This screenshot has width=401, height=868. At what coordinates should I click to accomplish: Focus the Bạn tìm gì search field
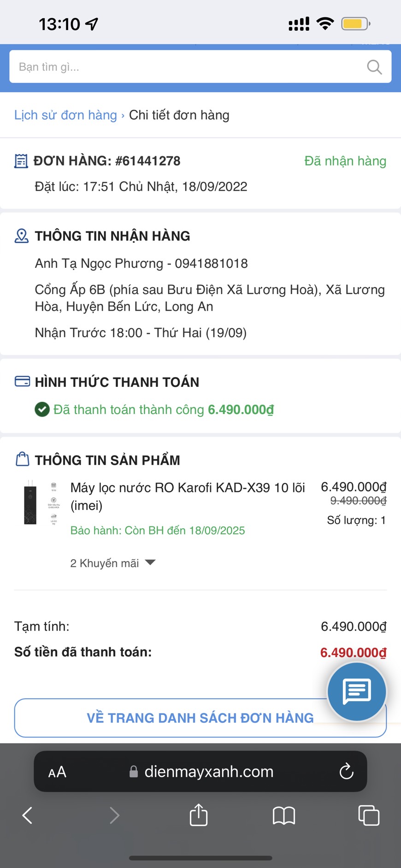tap(184, 67)
